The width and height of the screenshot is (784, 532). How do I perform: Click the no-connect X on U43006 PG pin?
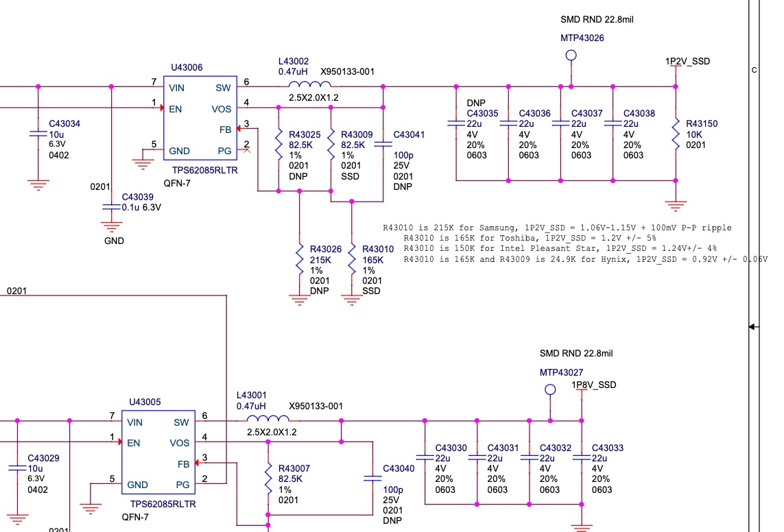point(247,150)
